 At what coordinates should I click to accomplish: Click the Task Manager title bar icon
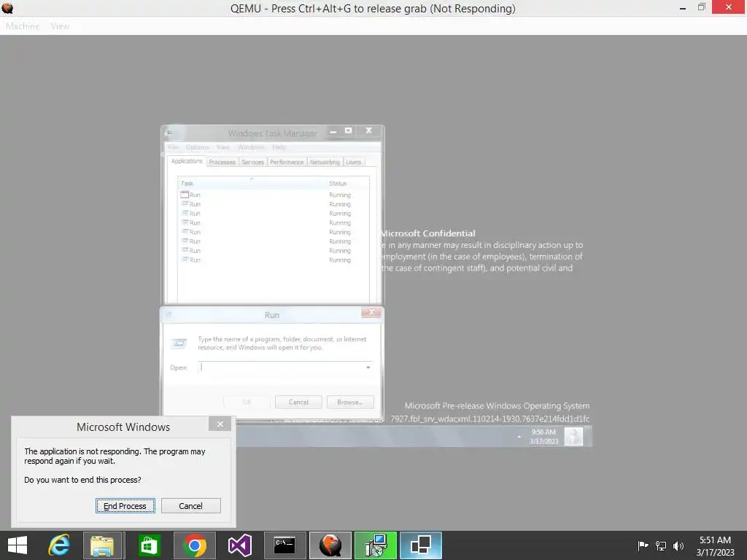(169, 133)
